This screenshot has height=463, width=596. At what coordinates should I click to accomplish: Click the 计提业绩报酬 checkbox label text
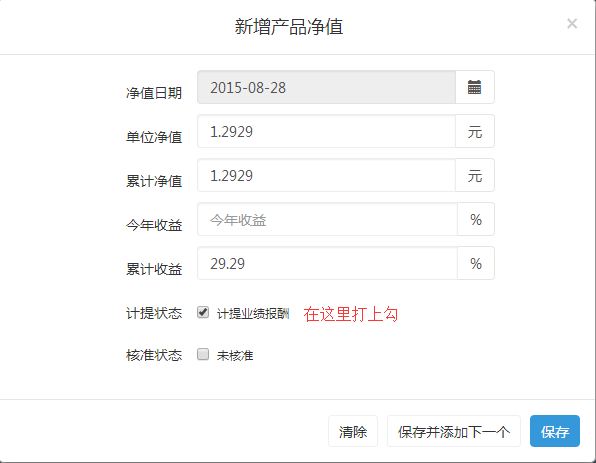pyautogui.click(x=253, y=314)
